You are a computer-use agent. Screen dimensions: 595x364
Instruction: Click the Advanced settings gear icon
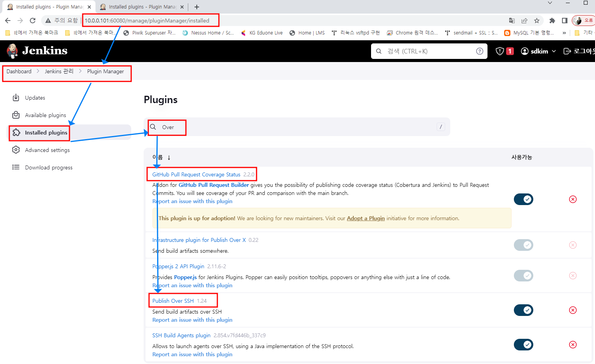[16, 150]
